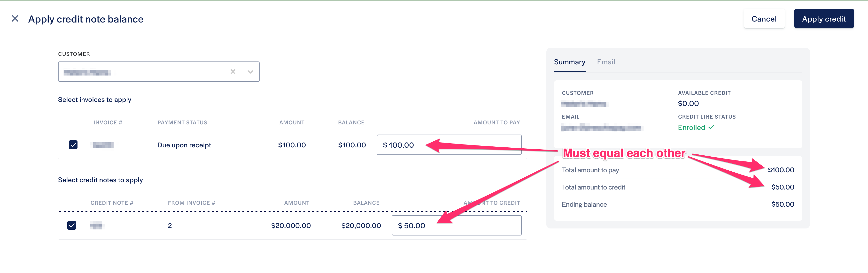
Task: Click the Invoice # column header
Action: (x=108, y=122)
